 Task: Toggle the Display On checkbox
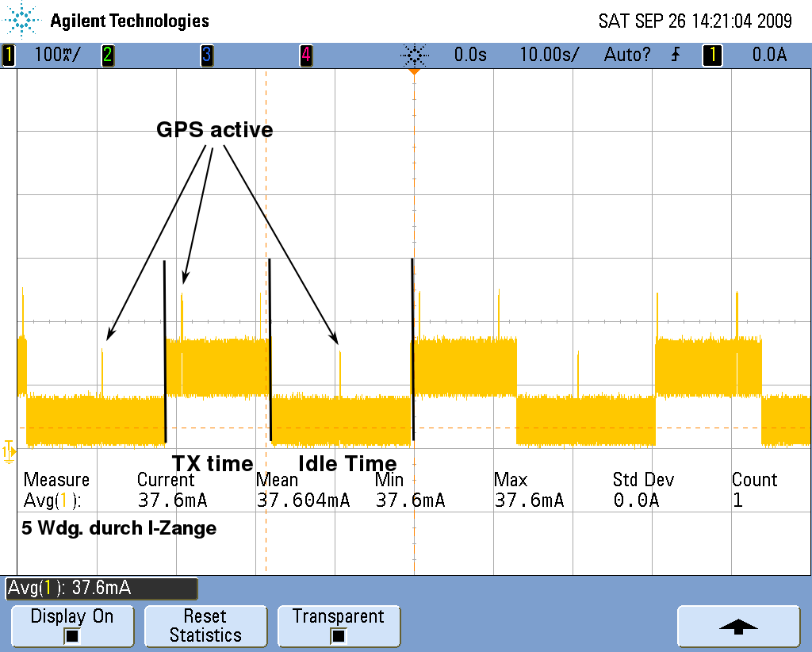tap(72, 635)
